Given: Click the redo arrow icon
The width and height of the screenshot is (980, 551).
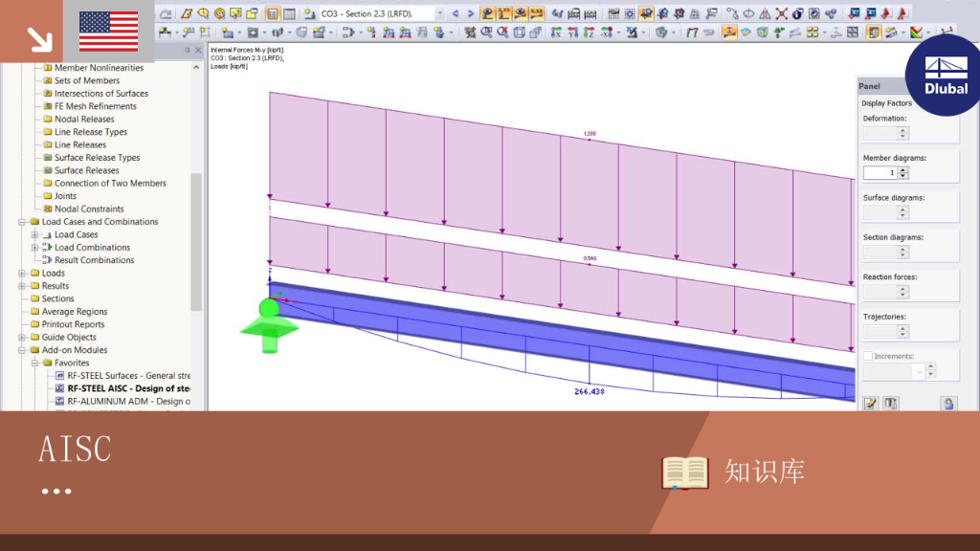Looking at the screenshot, I should [166, 13].
